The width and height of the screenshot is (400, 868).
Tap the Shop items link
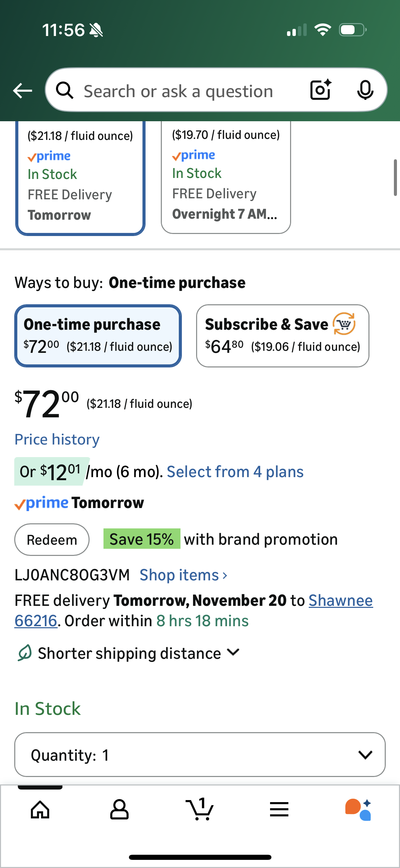[183, 575]
